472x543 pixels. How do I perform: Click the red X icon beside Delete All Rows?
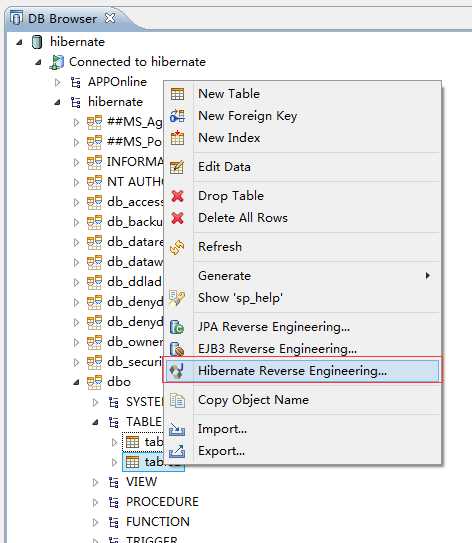tap(177, 218)
